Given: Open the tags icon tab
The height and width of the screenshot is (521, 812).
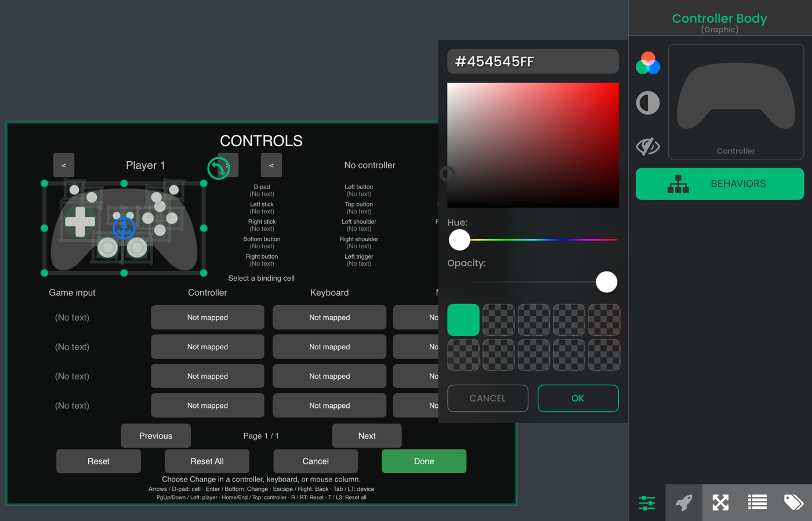Looking at the screenshot, I should 793,502.
